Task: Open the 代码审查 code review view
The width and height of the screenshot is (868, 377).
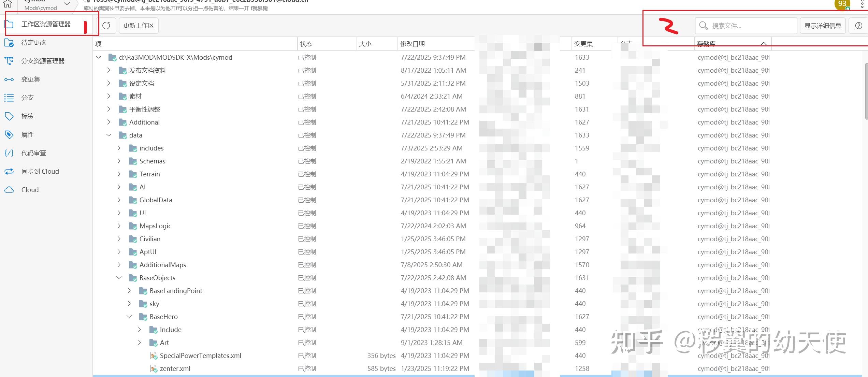Action: coord(33,153)
